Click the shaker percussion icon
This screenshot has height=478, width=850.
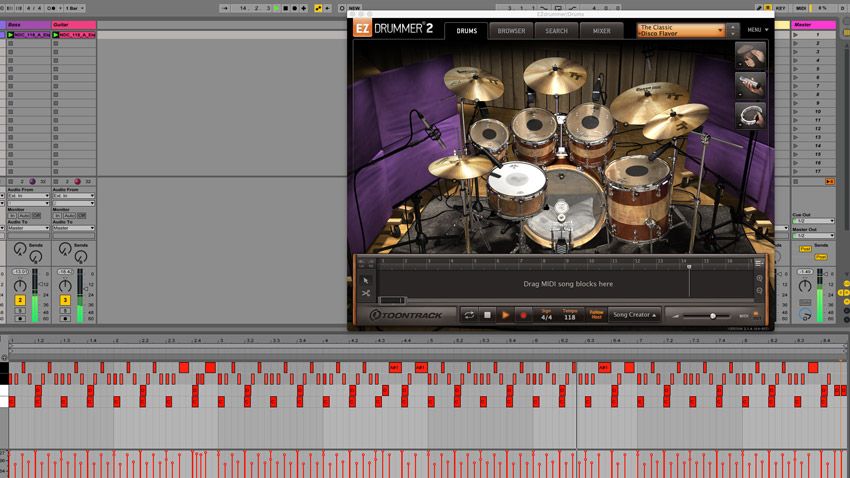(x=751, y=86)
